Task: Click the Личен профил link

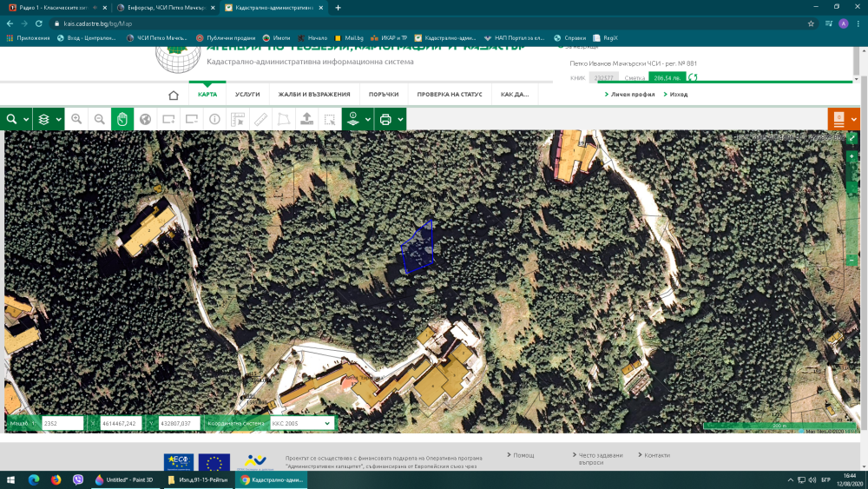Action: click(632, 94)
